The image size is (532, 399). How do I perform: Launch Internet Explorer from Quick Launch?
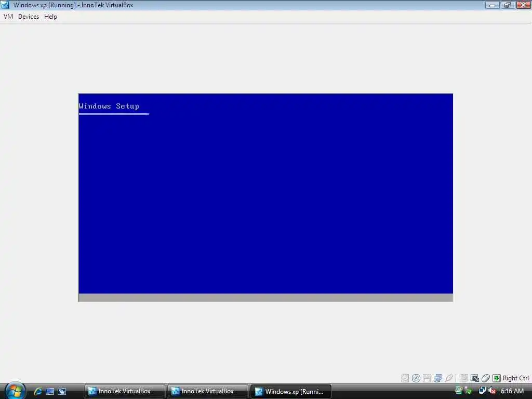click(x=38, y=391)
